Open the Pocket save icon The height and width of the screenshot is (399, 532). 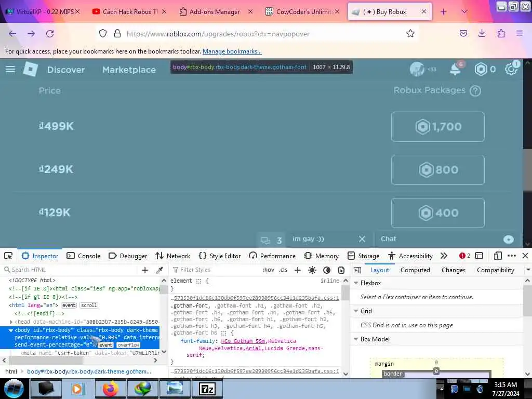[463, 33]
